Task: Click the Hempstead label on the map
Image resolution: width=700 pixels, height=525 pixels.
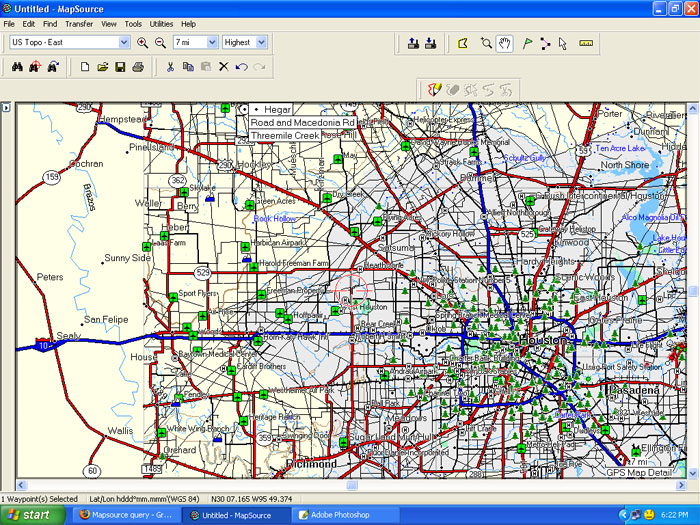Action: click(x=123, y=119)
